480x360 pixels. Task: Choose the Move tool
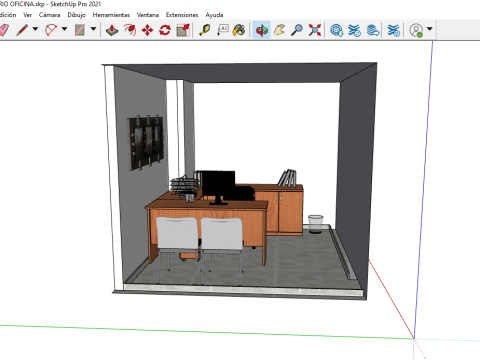pyautogui.click(x=147, y=30)
